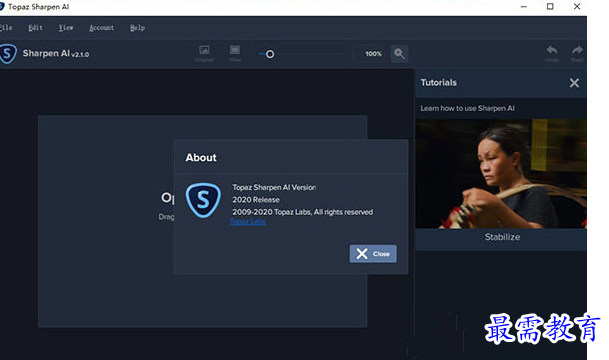Click 'Topaz Sharpen AI Version' text
This screenshot has height=360, width=609.
274,187
